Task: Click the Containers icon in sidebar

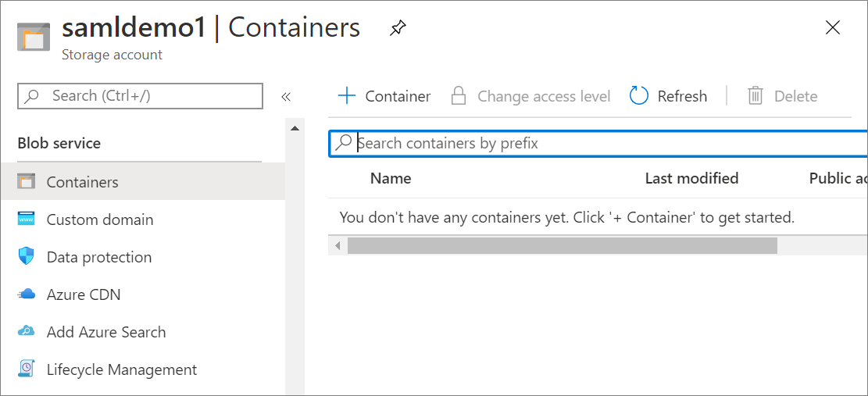Action: (27, 182)
